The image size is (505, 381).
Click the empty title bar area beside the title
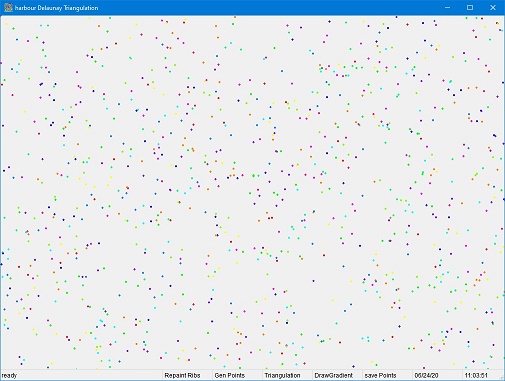point(267,7)
